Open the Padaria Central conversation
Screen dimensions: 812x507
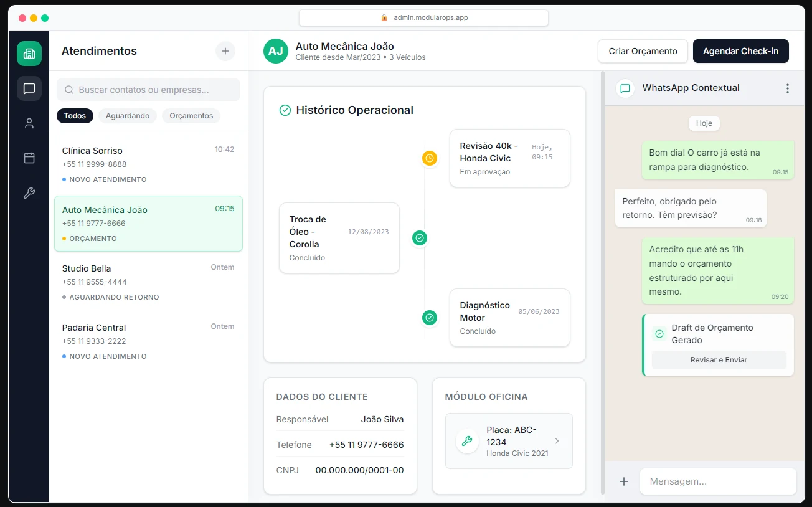tap(148, 341)
